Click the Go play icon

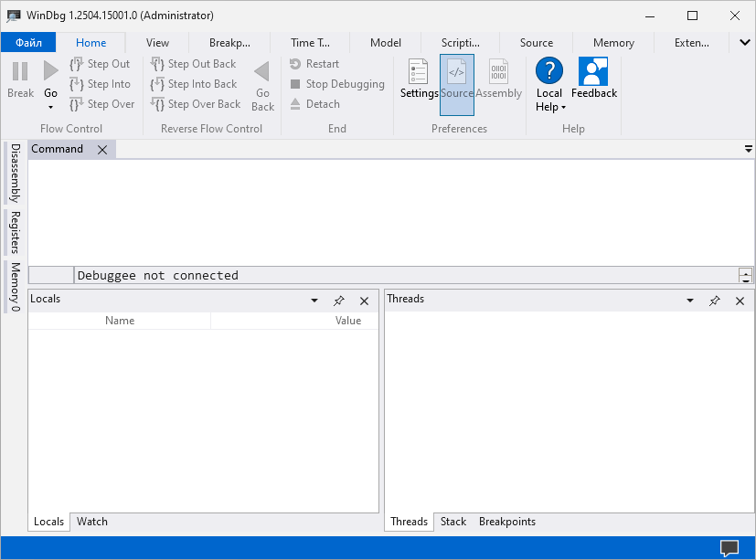[50, 71]
